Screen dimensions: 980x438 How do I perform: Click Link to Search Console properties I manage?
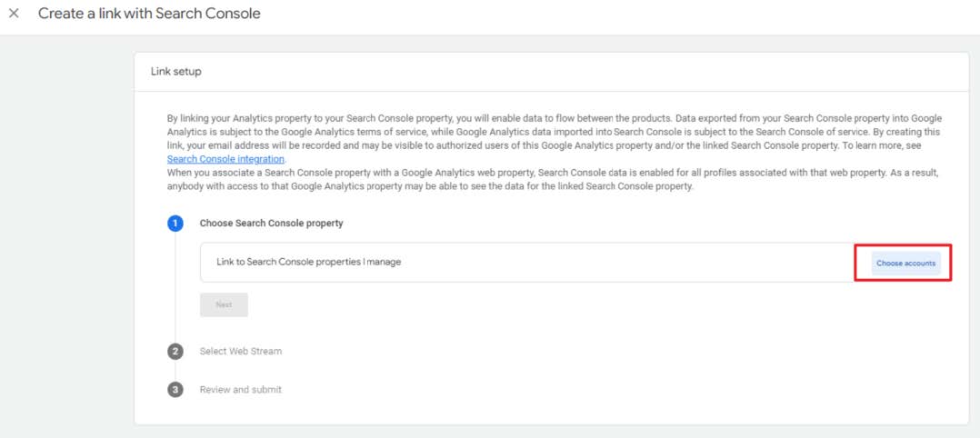(309, 262)
